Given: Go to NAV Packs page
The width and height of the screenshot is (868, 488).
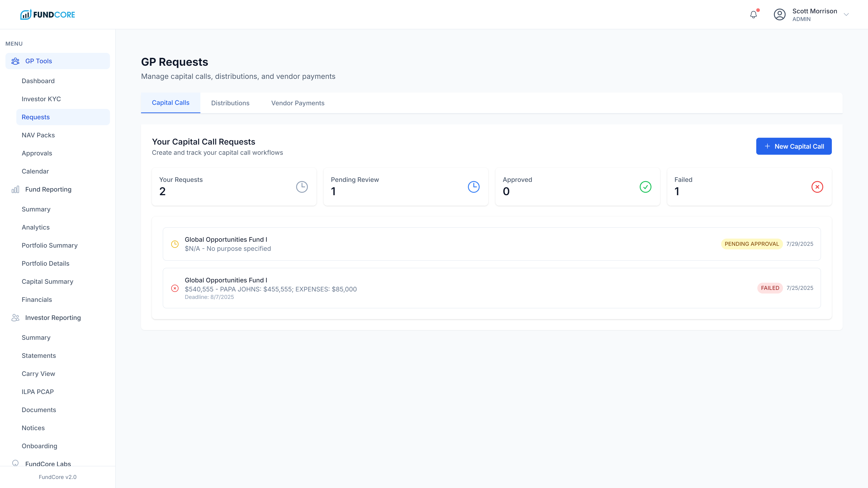Looking at the screenshot, I should coord(38,135).
